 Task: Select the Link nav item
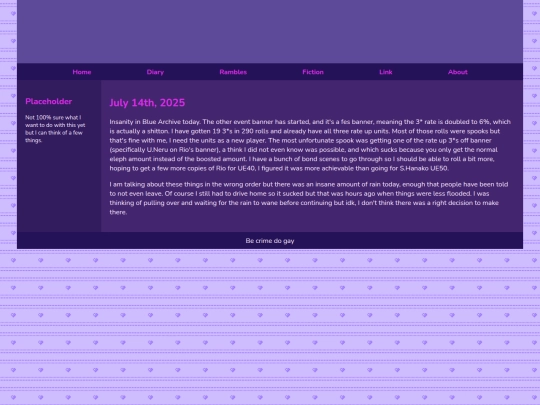(x=386, y=72)
